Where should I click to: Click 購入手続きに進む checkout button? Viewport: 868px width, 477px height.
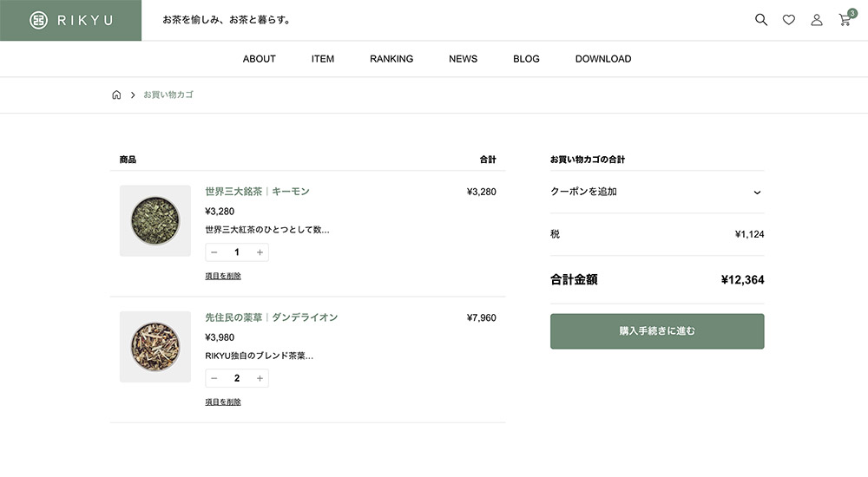coord(657,331)
